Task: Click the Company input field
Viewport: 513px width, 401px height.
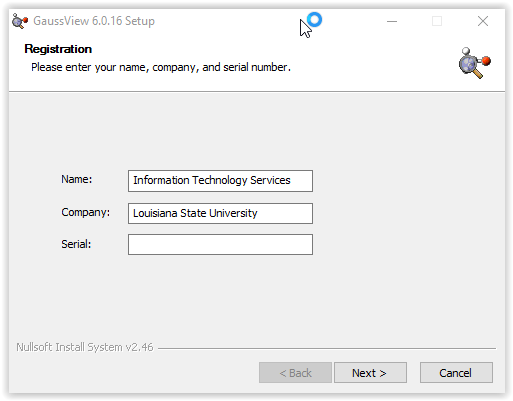Action: (220, 213)
